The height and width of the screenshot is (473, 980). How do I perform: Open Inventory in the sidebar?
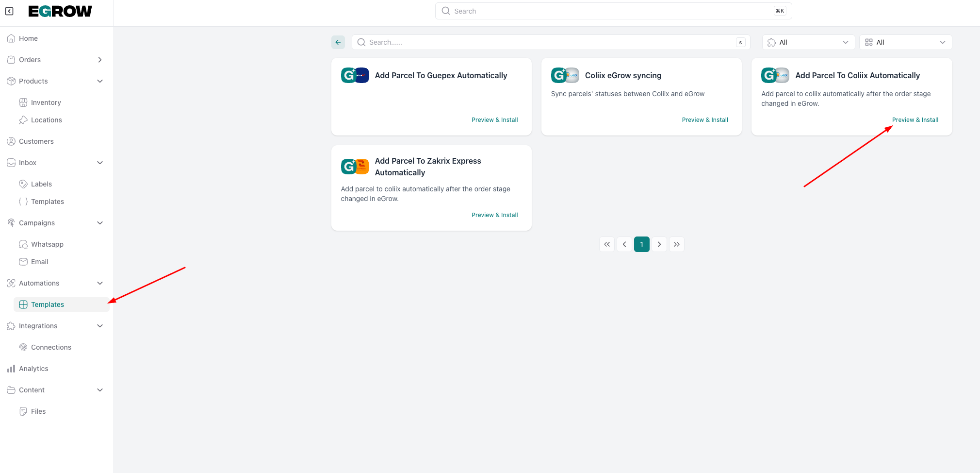coord(46,102)
